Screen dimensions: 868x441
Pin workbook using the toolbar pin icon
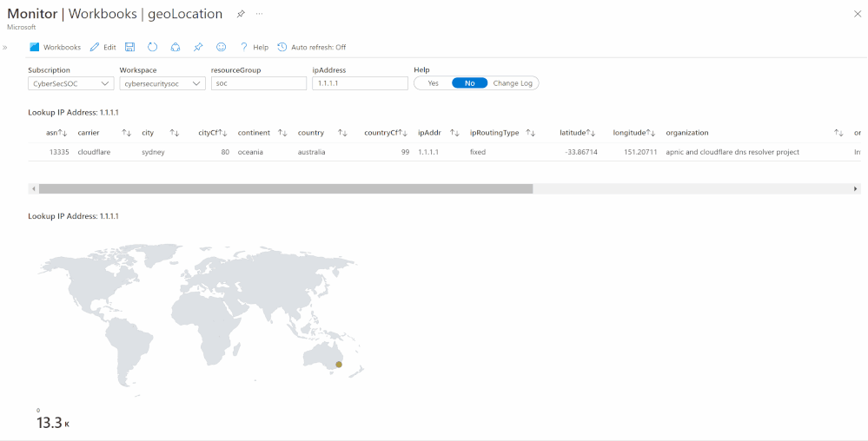(x=198, y=47)
